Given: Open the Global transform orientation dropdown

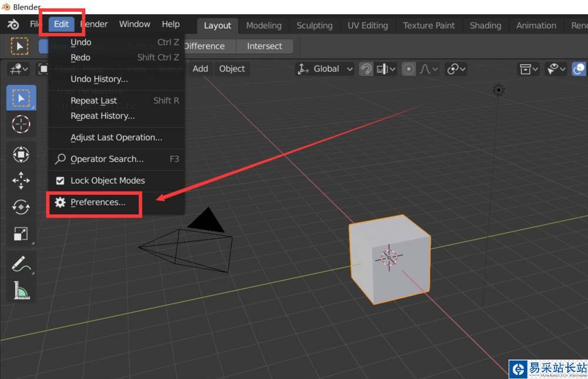Looking at the screenshot, I should click(325, 69).
